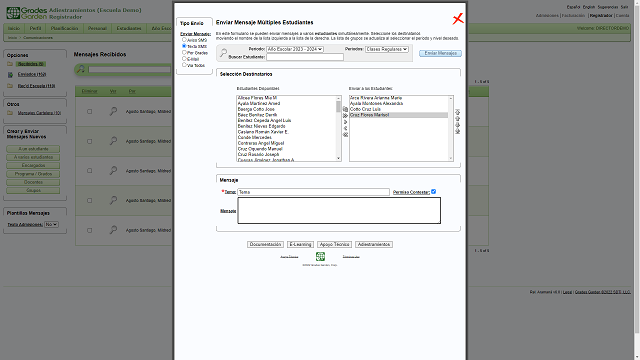Remove all recipients with double left arrow

point(345,135)
